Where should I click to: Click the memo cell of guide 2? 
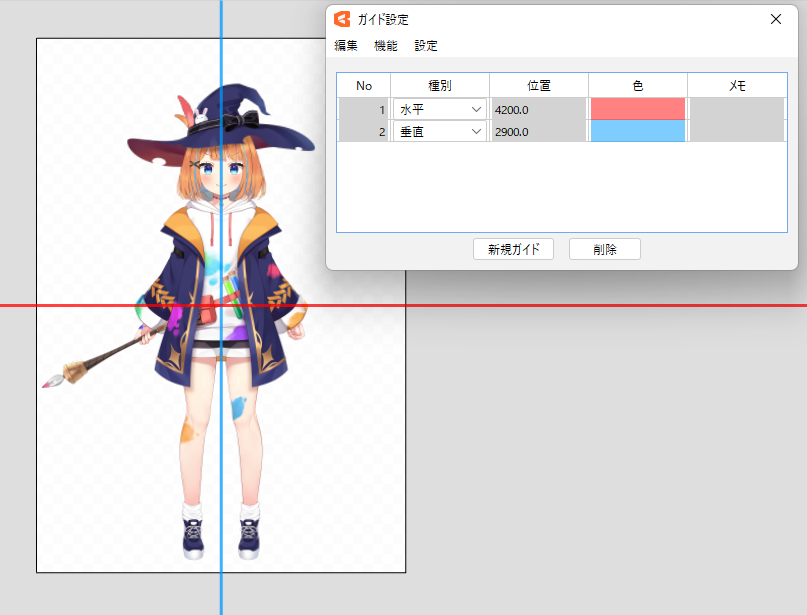tap(737, 131)
